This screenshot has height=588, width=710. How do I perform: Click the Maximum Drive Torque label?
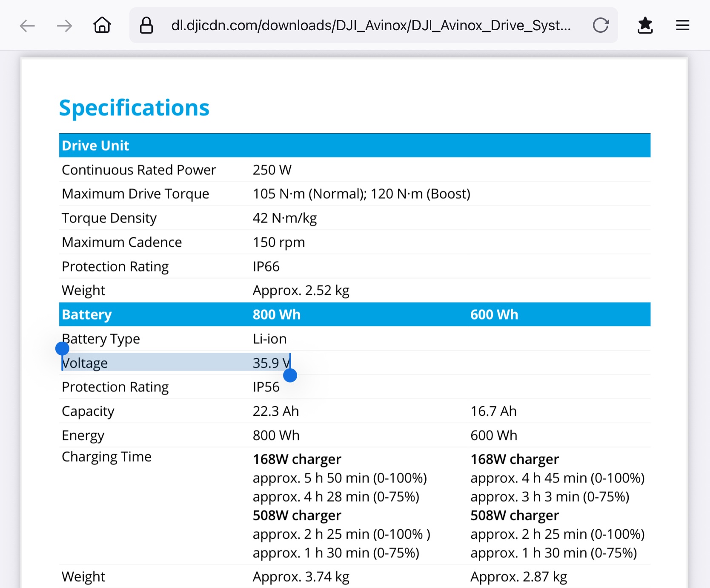click(x=135, y=194)
